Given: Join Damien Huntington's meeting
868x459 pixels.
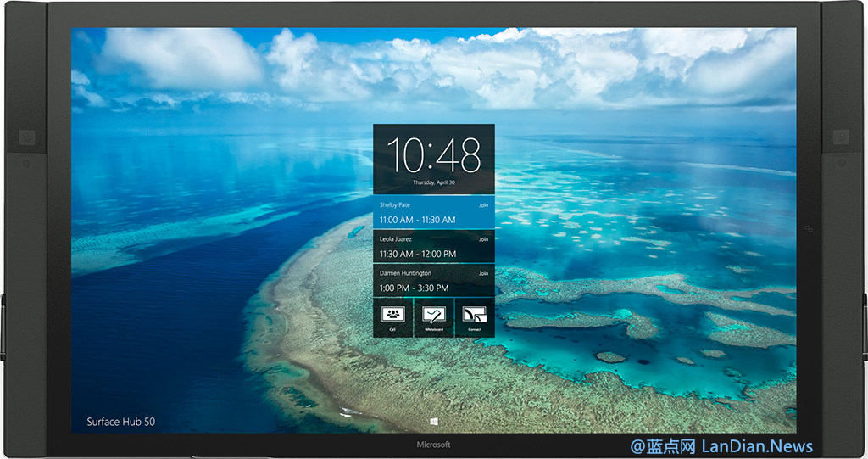Looking at the screenshot, I should pos(483,273).
